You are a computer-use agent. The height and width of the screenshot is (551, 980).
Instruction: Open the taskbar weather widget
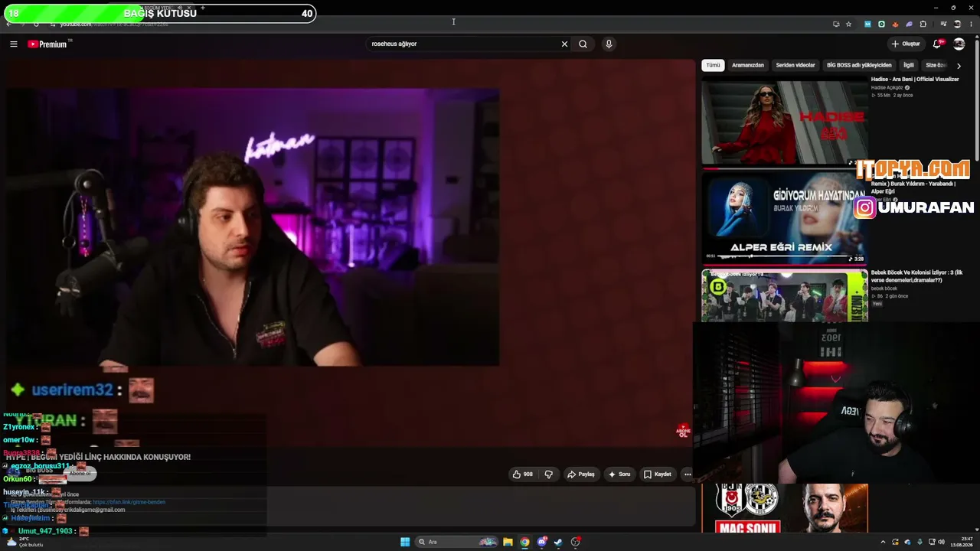[24, 542]
